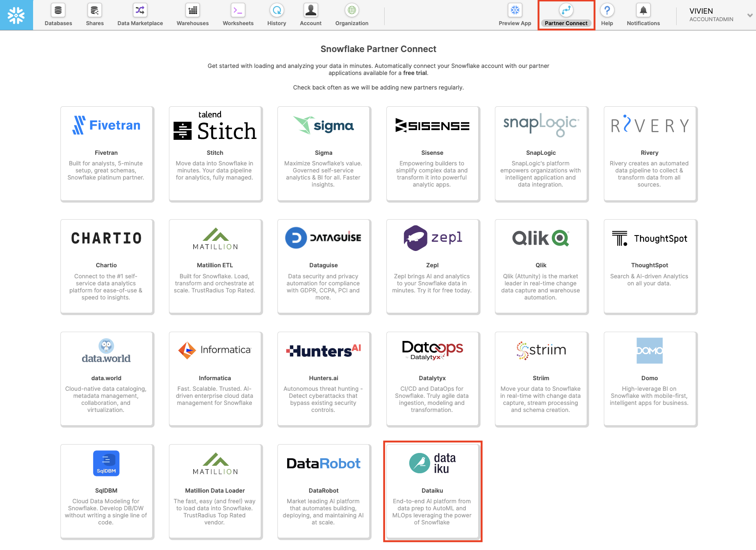Pick the DataRobot partner tile
This screenshot has width=756, height=550.
(324, 491)
